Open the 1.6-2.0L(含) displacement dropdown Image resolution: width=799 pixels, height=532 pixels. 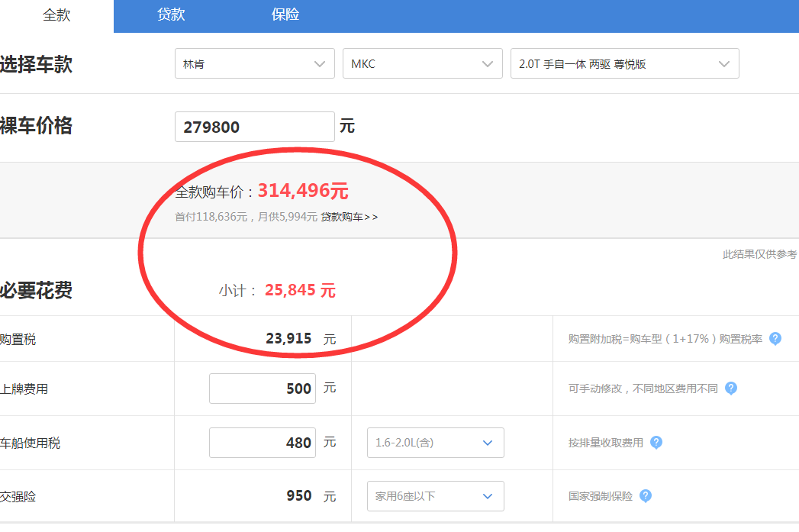(x=436, y=443)
